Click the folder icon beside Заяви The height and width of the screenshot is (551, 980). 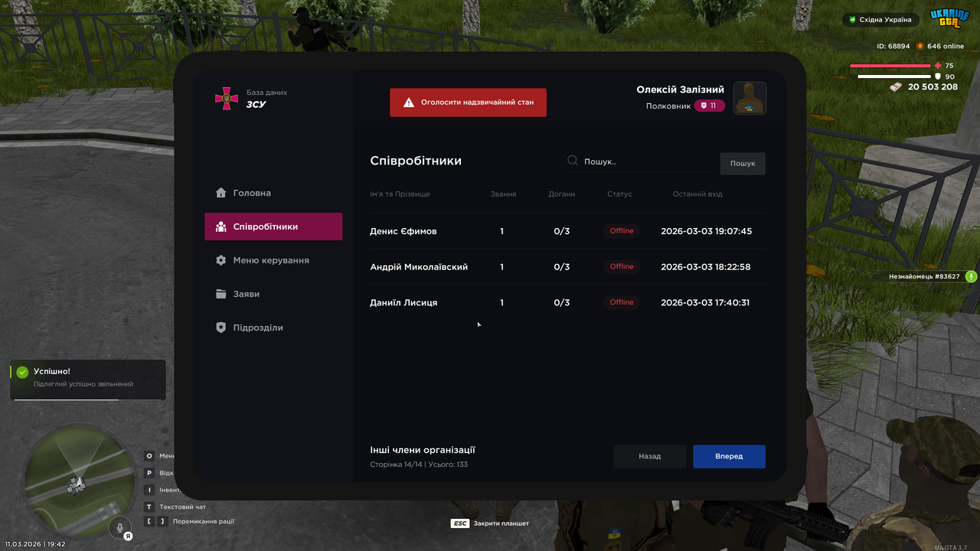click(x=221, y=294)
